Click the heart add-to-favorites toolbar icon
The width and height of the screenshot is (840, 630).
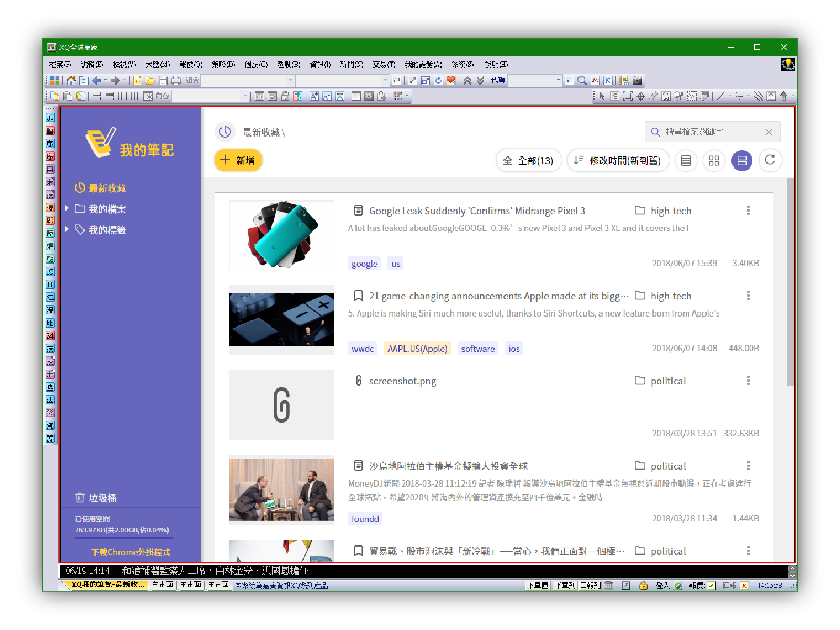[x=451, y=80]
